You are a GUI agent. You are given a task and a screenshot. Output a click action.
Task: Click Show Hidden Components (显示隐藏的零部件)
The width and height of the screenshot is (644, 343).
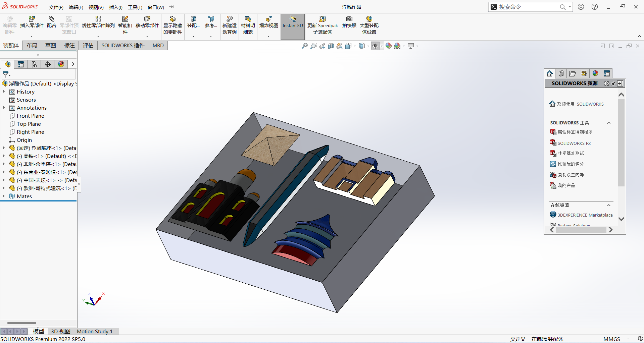[173, 25]
